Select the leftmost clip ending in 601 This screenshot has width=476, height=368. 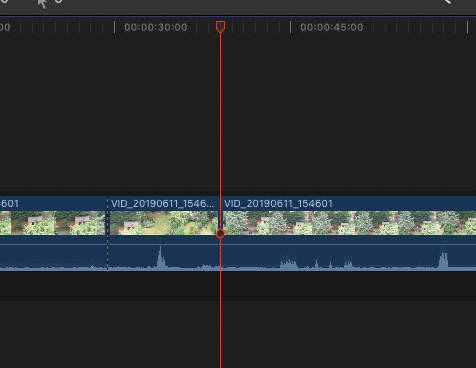point(53,233)
